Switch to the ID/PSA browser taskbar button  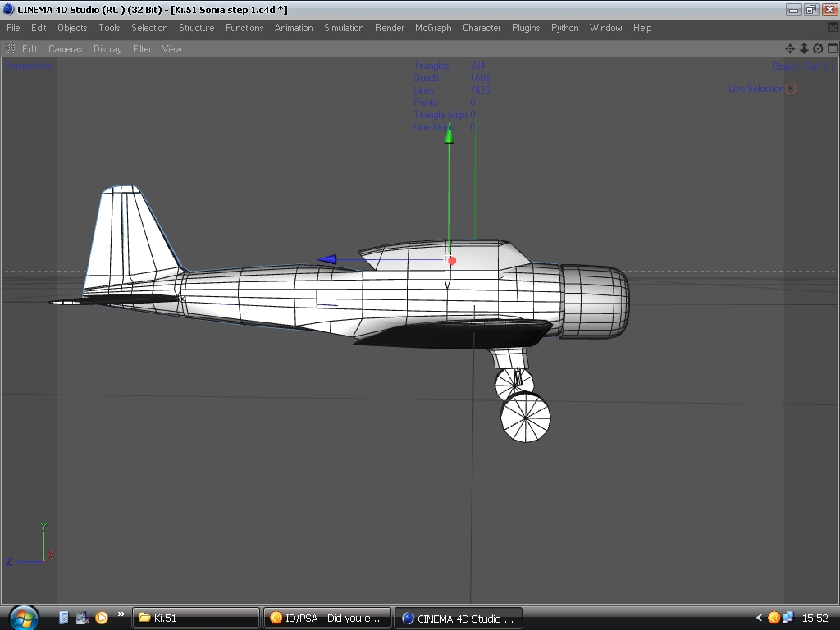(327, 618)
